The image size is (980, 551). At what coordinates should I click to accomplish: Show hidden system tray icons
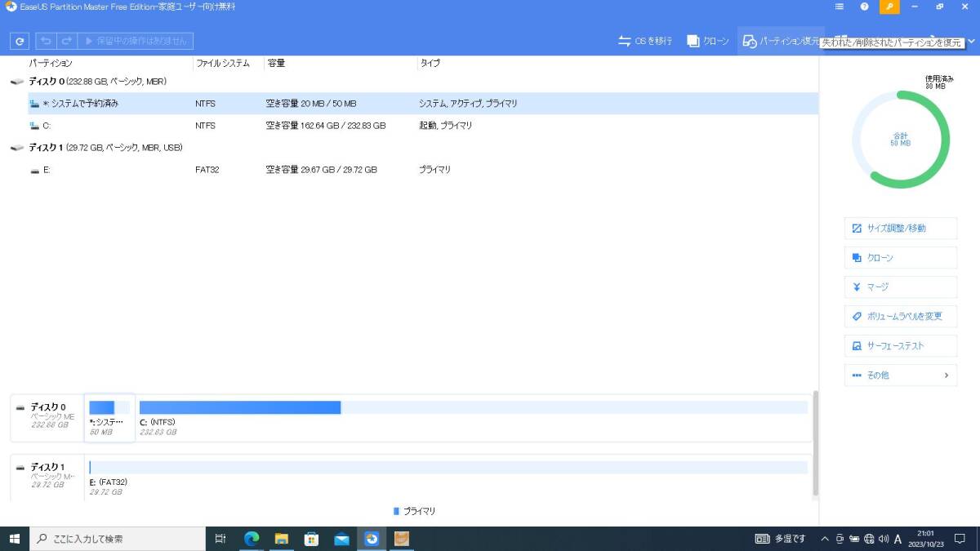pos(825,539)
